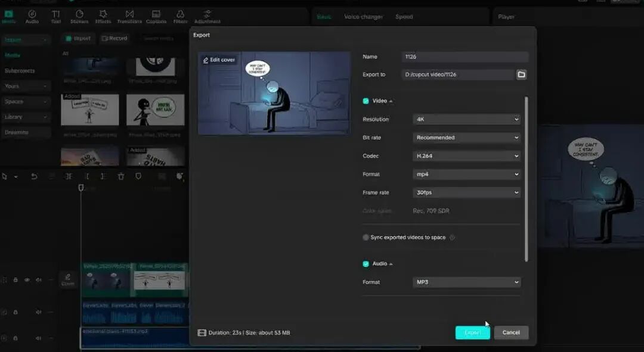Viewport: 644px width, 352px height.
Task: Open the Stickers panel
Action: tap(79, 16)
